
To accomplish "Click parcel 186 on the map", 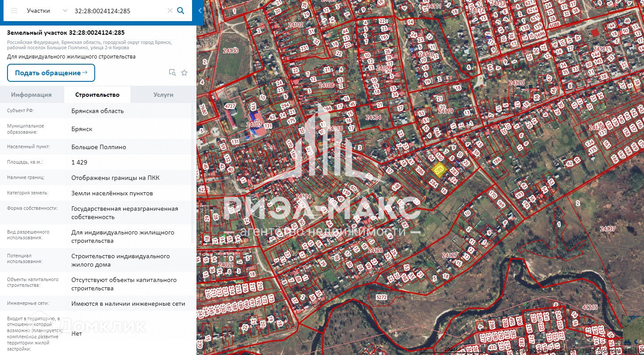I will (x=497, y=161).
